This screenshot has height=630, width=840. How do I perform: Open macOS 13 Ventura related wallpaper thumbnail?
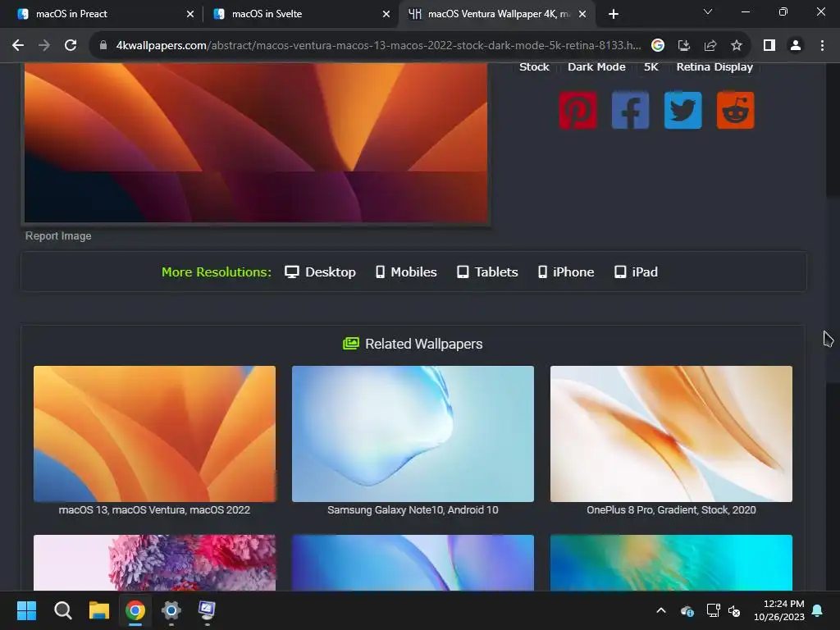[154, 434]
